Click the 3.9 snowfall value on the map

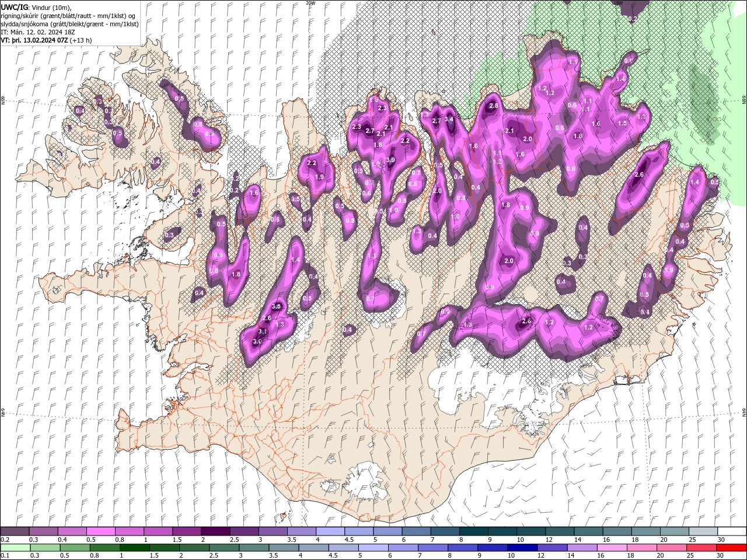point(390,160)
